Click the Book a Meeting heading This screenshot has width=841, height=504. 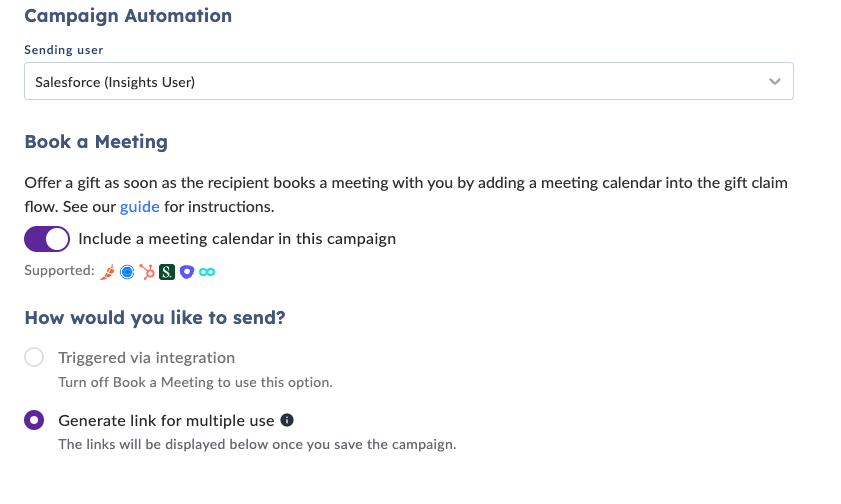point(96,142)
